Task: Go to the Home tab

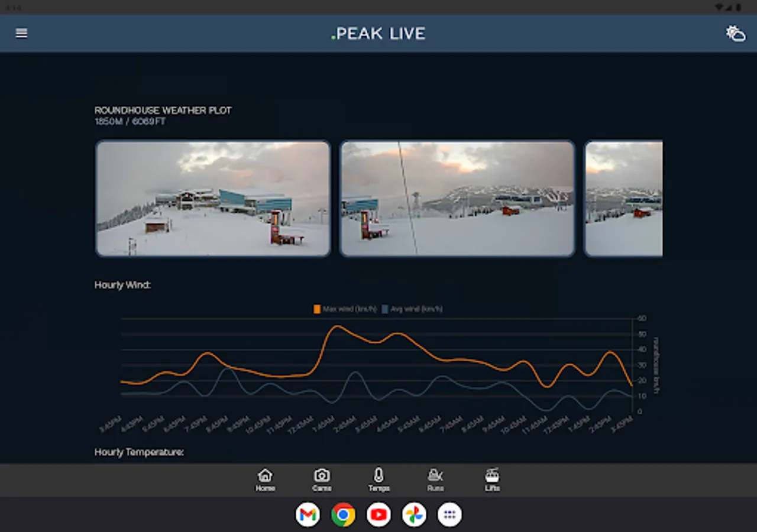Action: pos(266,480)
